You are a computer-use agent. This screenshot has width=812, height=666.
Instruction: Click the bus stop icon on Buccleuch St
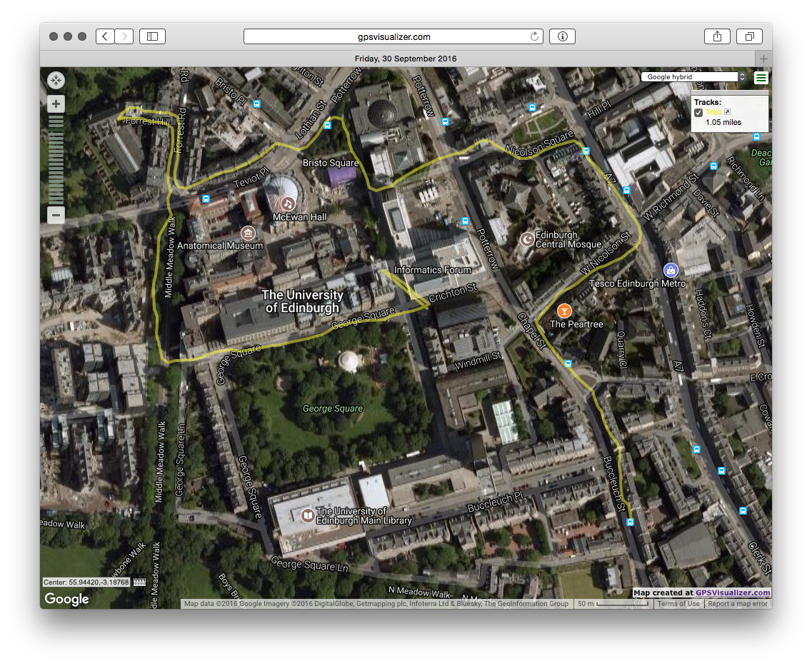point(630,523)
